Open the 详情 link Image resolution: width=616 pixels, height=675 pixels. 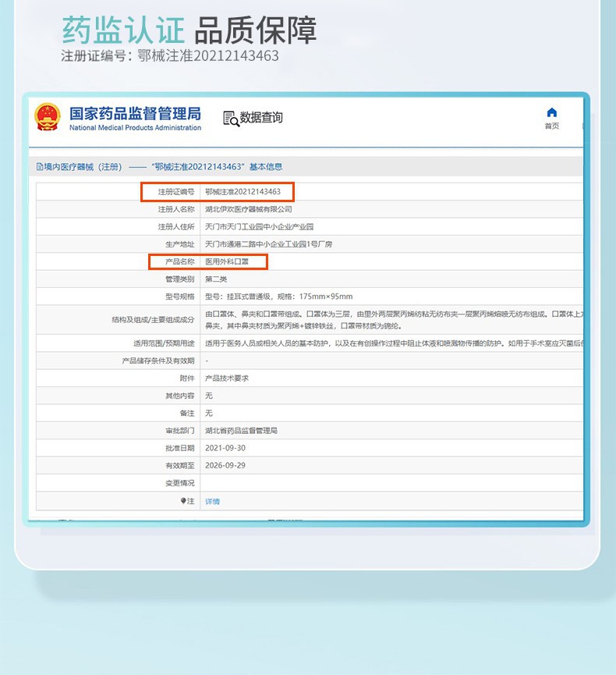coord(213,501)
